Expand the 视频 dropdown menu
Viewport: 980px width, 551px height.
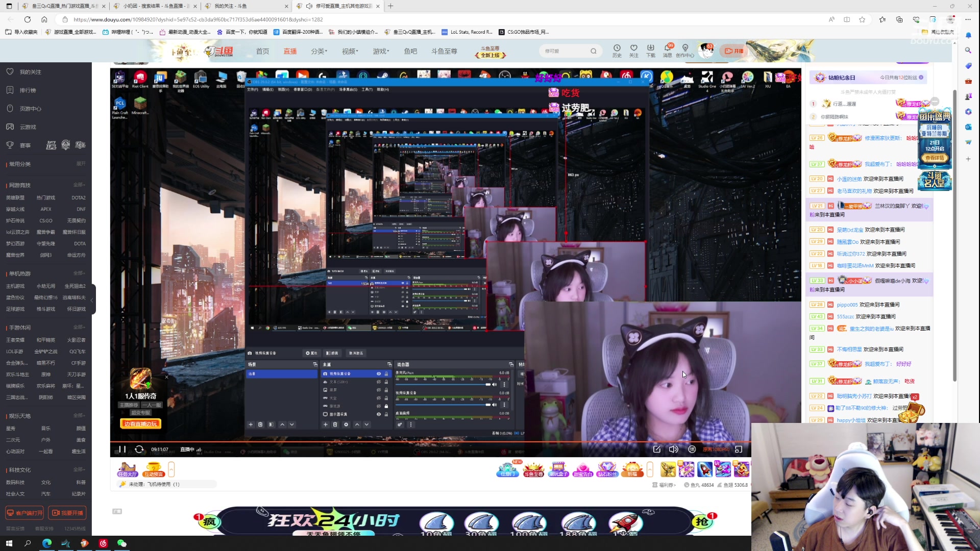pyautogui.click(x=350, y=51)
